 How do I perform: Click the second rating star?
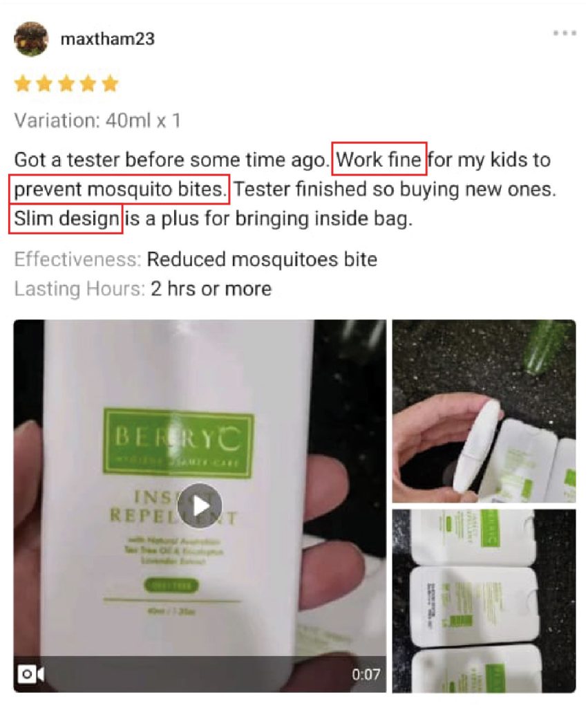pos(45,84)
